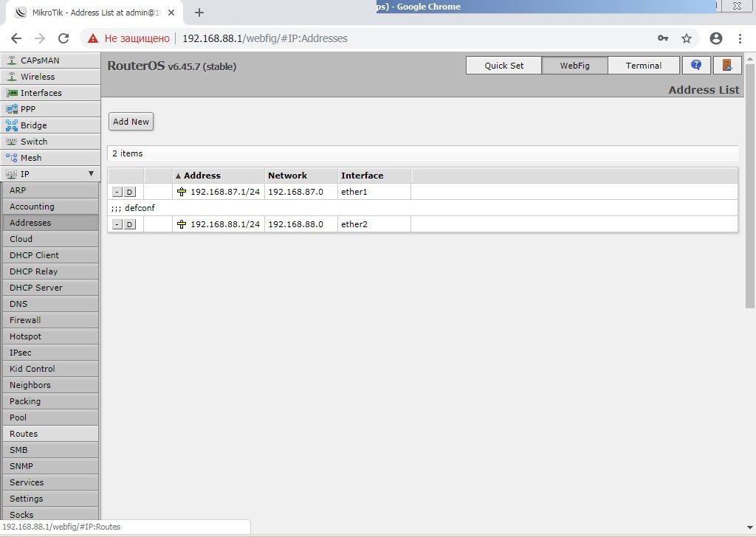This screenshot has height=537, width=756.
Task: Click the logout door icon
Action: tap(727, 65)
